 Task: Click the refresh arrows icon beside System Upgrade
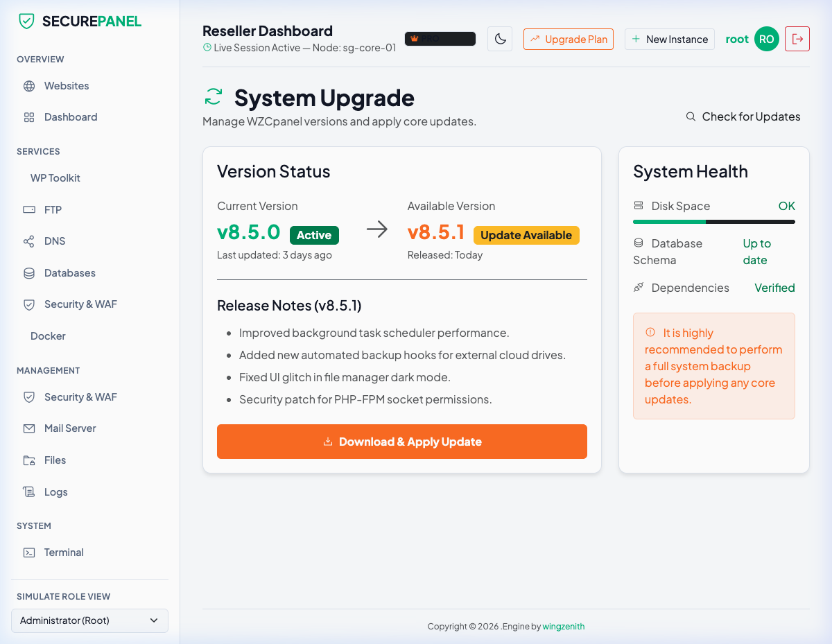214,97
